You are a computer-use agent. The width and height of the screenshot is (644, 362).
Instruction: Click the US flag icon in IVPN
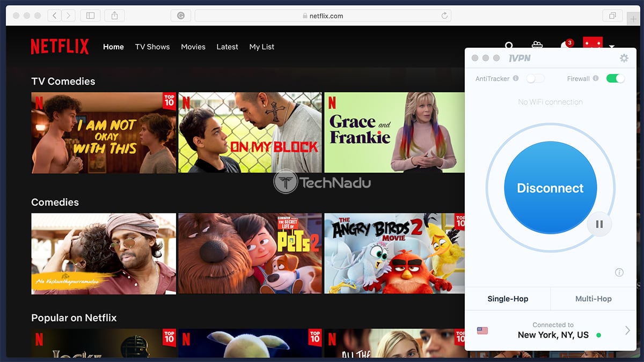pyautogui.click(x=482, y=330)
